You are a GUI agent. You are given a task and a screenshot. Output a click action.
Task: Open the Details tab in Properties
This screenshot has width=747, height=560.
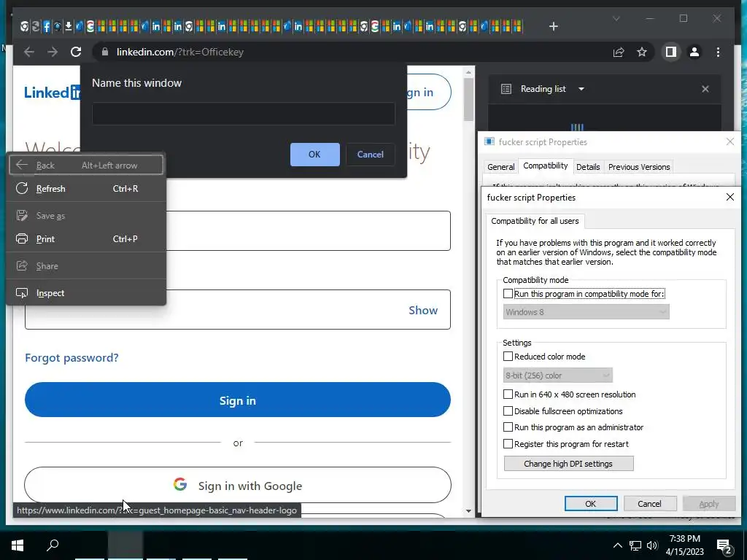coord(588,167)
